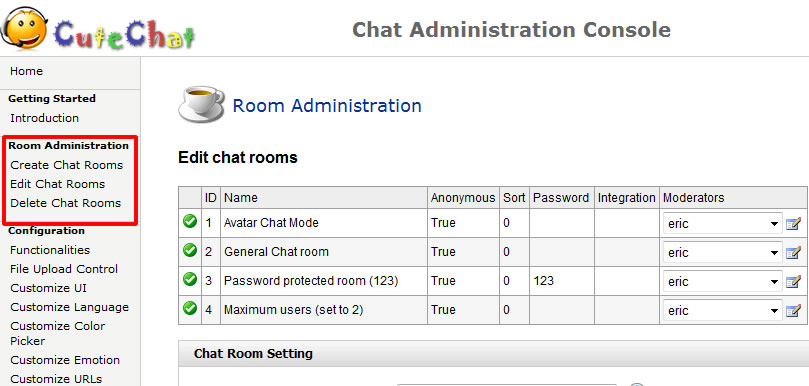This screenshot has width=809, height=386.
Task: Click the edit icon for General Chat room row
Action: 793,253
